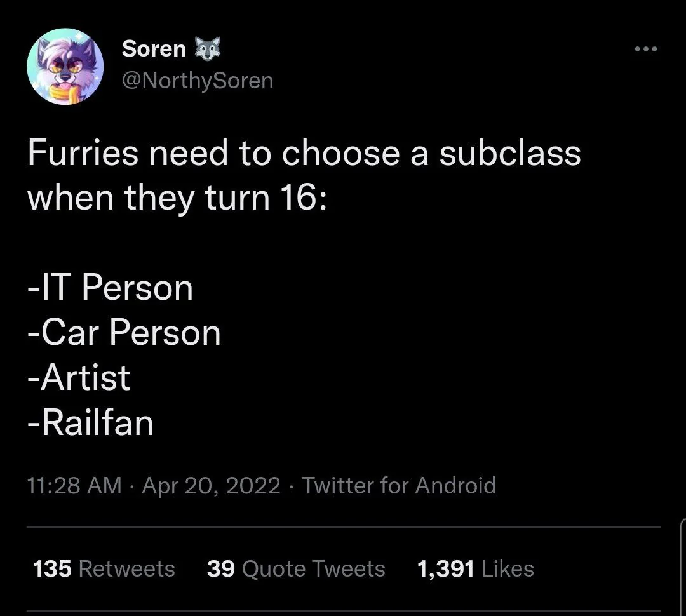Click the 1,391 like count number

[x=445, y=568]
